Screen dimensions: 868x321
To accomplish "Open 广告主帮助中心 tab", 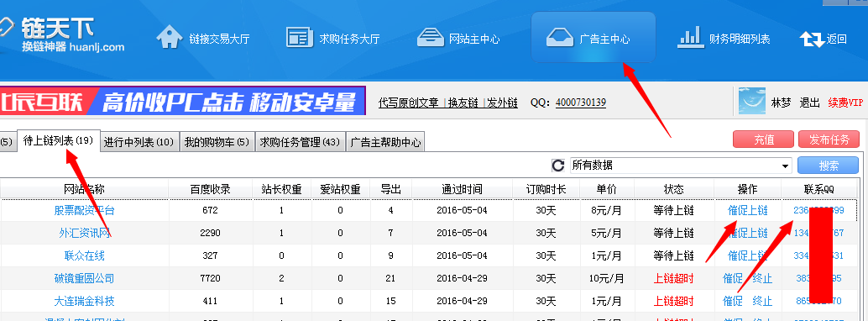I will point(384,143).
